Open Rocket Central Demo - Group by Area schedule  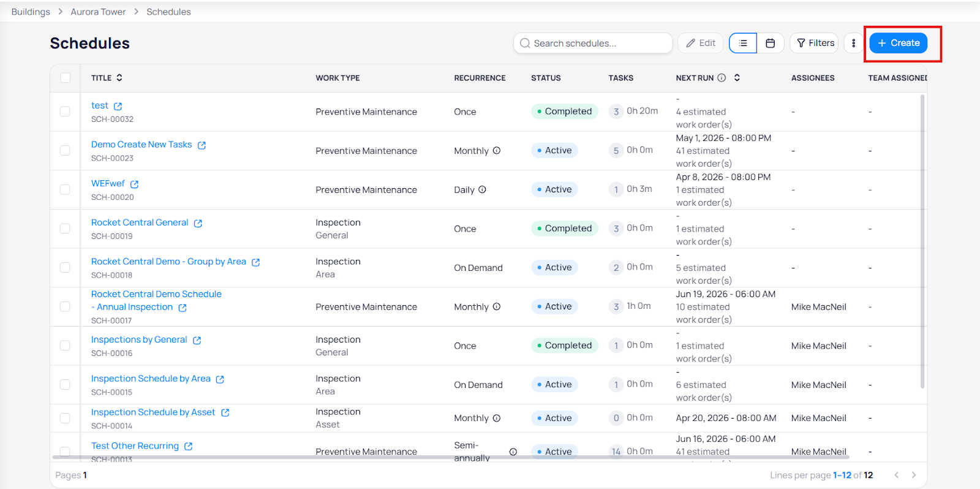(x=168, y=262)
